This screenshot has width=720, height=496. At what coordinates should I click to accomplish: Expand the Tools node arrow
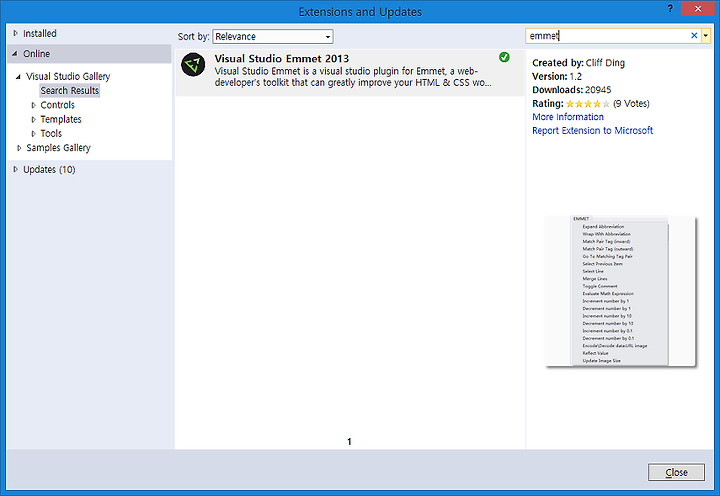tap(33, 134)
